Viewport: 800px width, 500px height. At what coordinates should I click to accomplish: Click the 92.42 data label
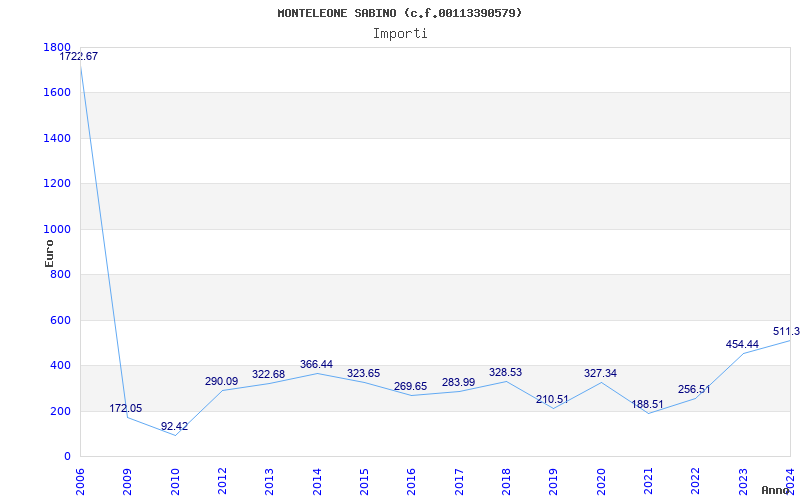pyautogui.click(x=174, y=427)
